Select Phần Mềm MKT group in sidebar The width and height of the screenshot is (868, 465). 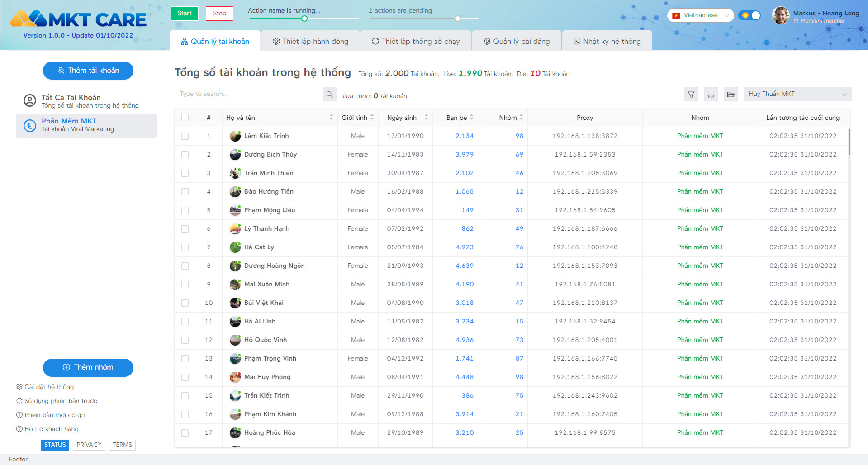click(x=86, y=125)
